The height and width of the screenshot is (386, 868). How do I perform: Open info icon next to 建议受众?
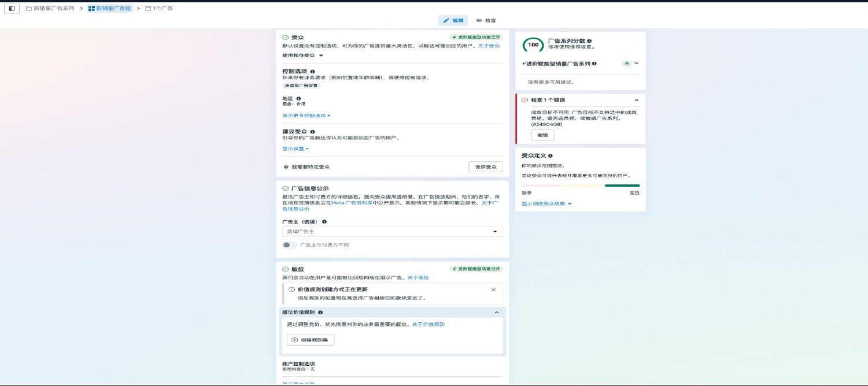(313, 132)
